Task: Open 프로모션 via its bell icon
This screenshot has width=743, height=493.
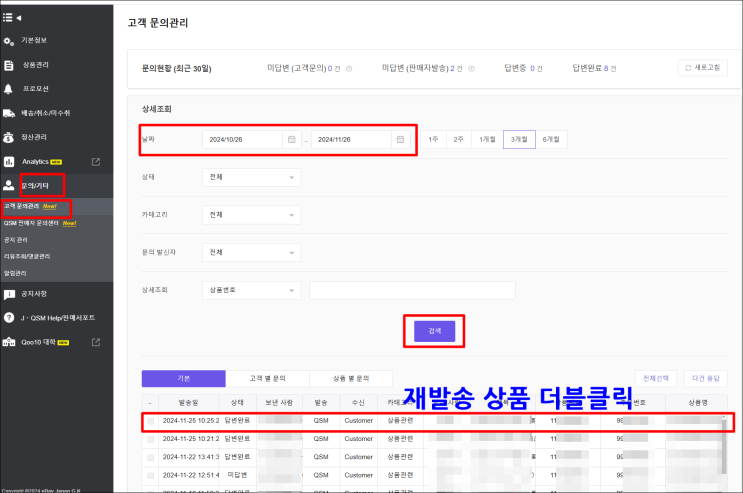Action: point(8,89)
